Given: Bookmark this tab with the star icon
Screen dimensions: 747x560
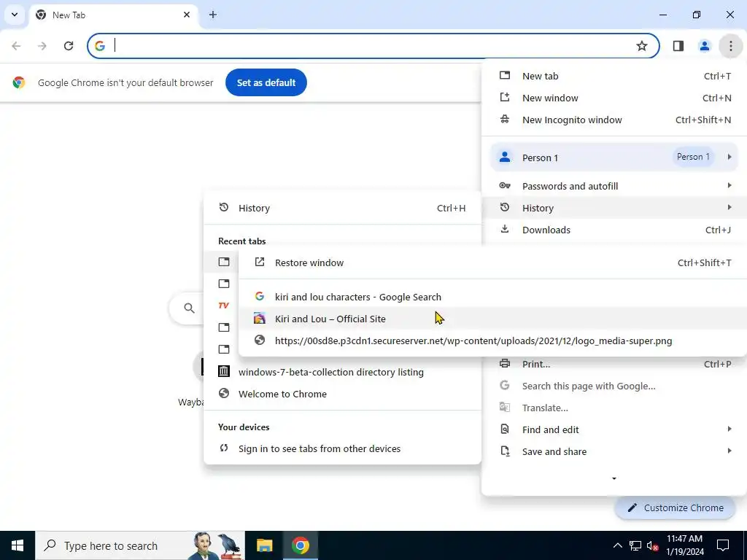Looking at the screenshot, I should click(642, 46).
